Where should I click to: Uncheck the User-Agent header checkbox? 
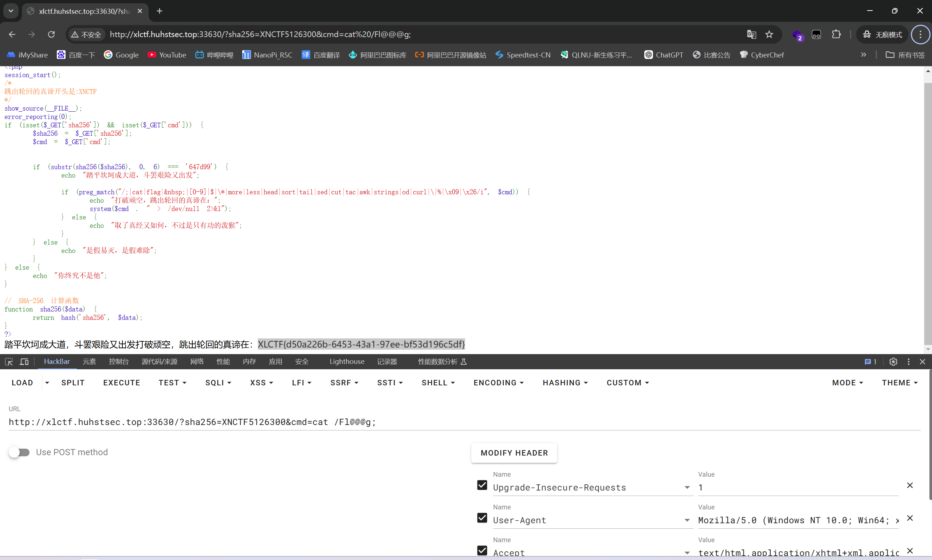(x=482, y=518)
